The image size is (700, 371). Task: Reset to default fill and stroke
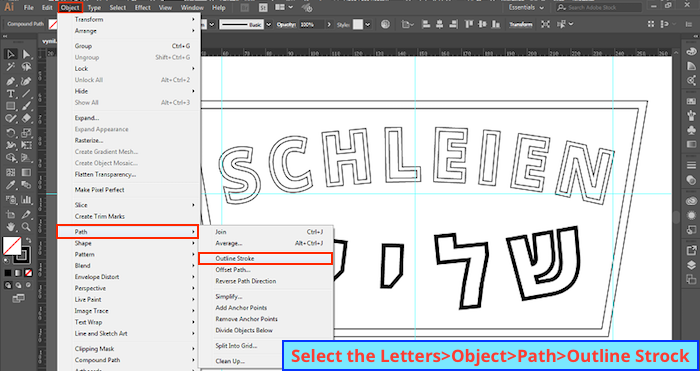coord(6,261)
